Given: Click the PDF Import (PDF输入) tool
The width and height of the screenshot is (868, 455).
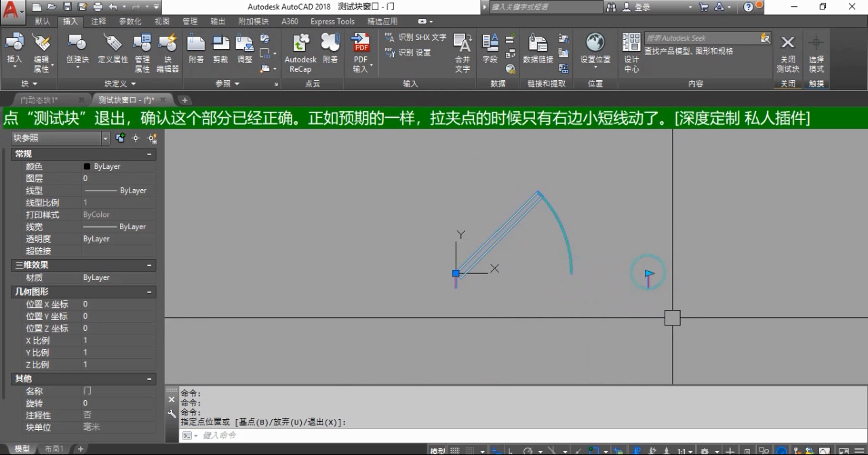Looking at the screenshot, I should click(361, 53).
